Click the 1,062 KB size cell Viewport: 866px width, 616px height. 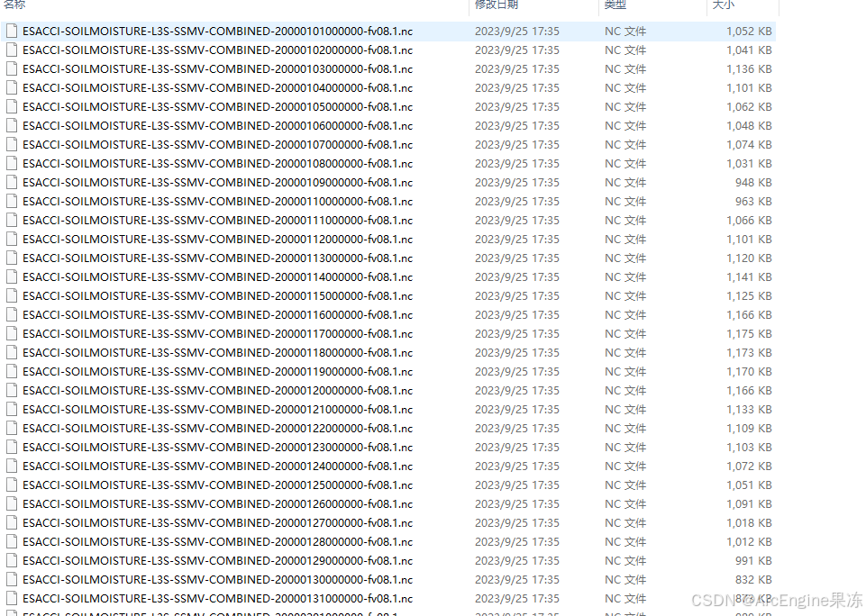[x=749, y=107]
